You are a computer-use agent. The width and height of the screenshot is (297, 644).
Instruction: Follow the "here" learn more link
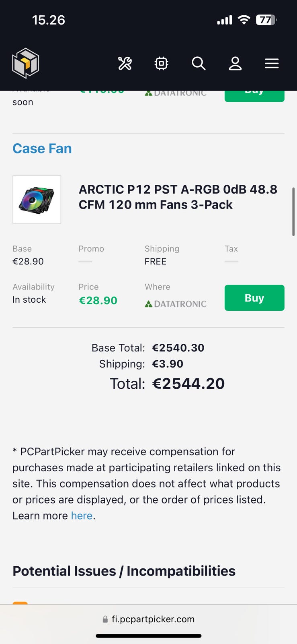(82, 516)
